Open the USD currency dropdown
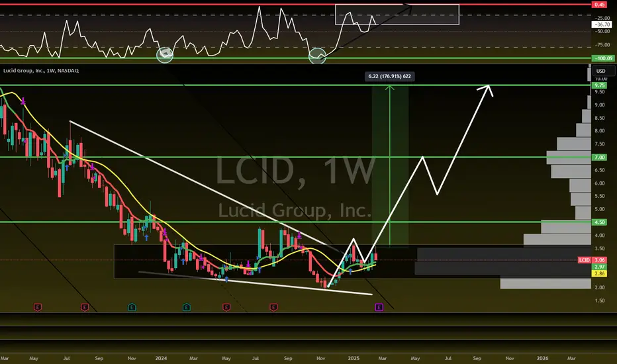The width and height of the screenshot is (617, 364). pyautogui.click(x=604, y=71)
